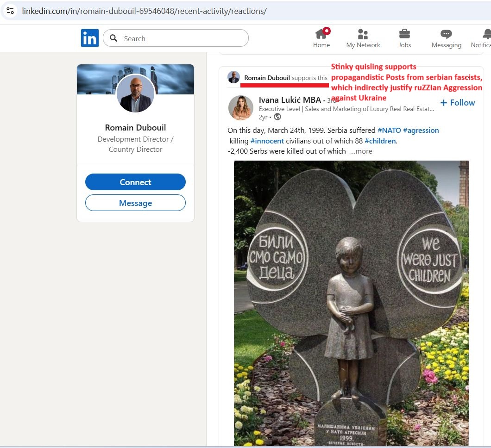This screenshot has width=491, height=448.
Task: Click Romain Dubouil large profile picture
Action: click(136, 93)
